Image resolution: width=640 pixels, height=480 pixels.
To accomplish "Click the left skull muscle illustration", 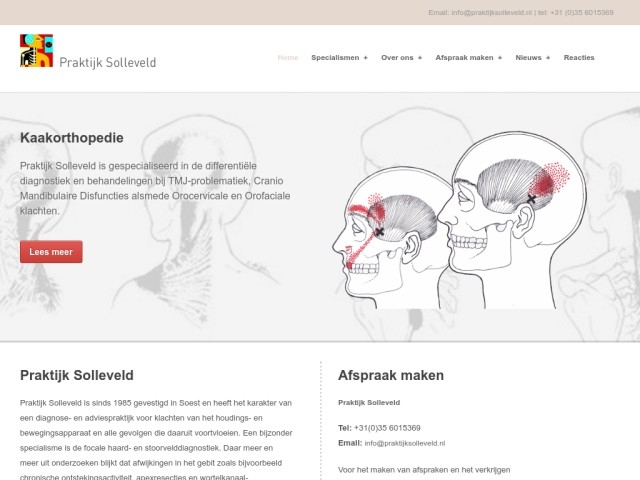I will pyautogui.click(x=384, y=232).
